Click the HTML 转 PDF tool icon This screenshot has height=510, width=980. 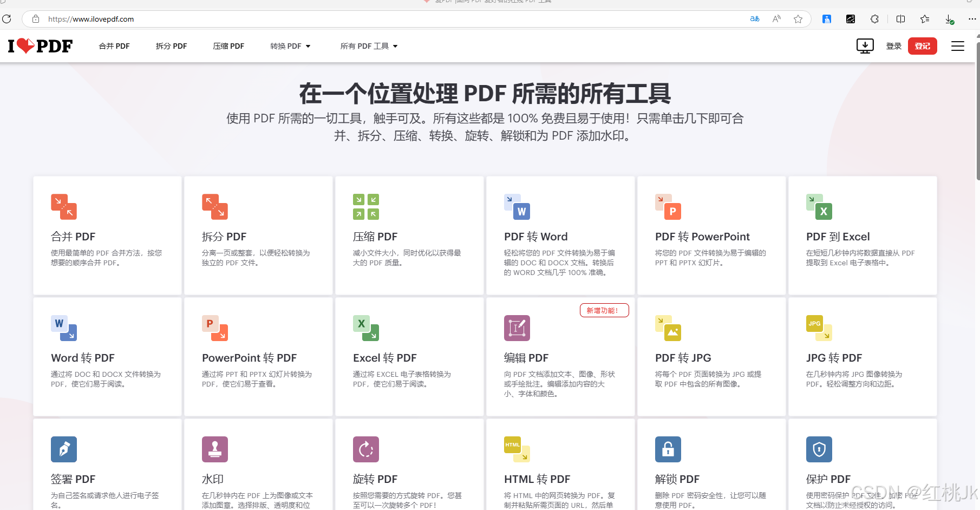(x=517, y=449)
